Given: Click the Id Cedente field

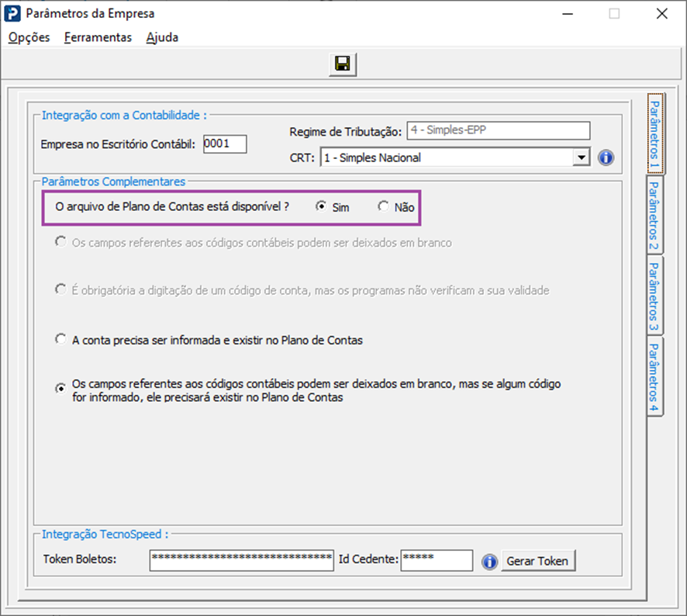Looking at the screenshot, I should pos(437,560).
